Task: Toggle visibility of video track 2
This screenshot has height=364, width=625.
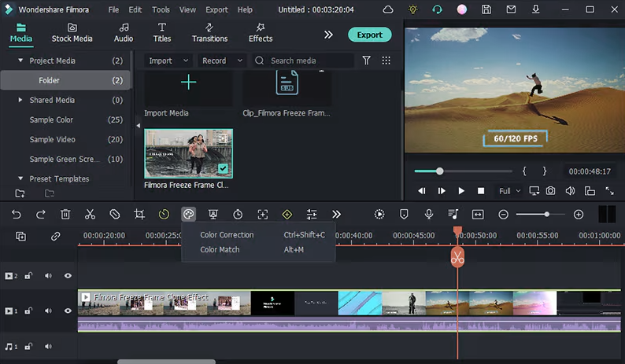Action: click(x=68, y=276)
